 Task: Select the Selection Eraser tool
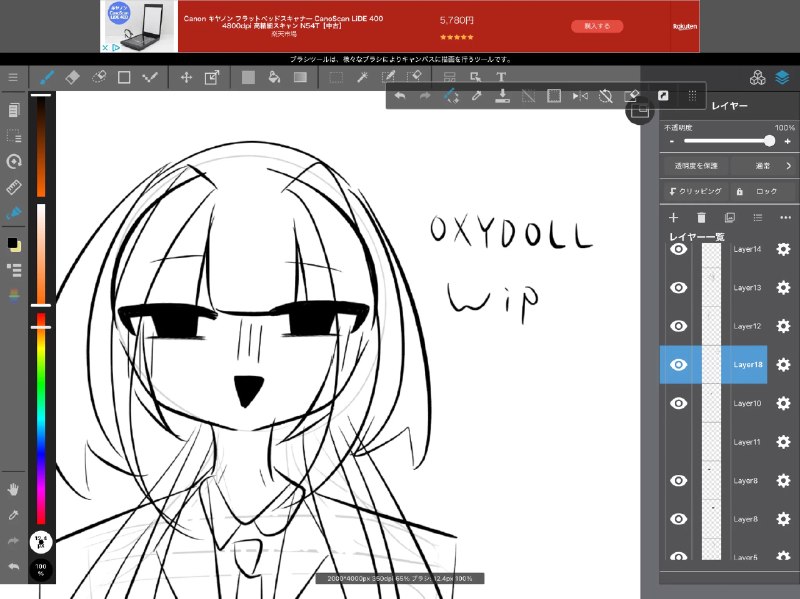tap(414, 78)
